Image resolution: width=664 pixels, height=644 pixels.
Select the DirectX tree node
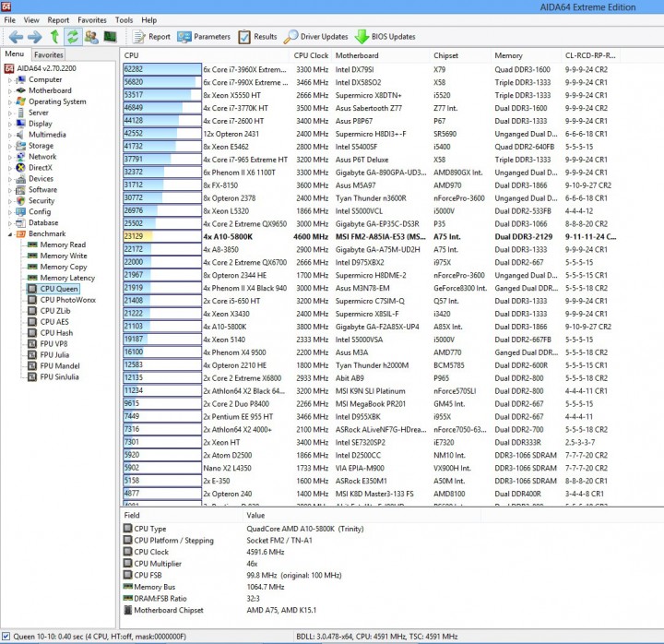pos(34,168)
